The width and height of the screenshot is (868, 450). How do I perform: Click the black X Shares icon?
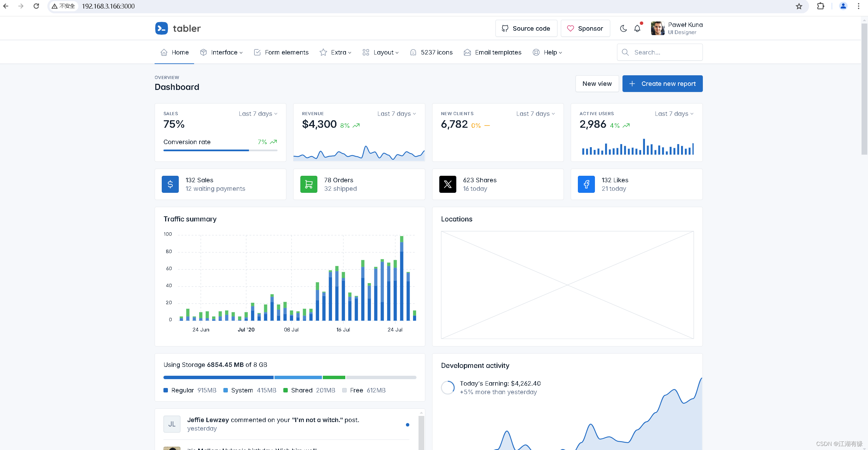click(448, 184)
